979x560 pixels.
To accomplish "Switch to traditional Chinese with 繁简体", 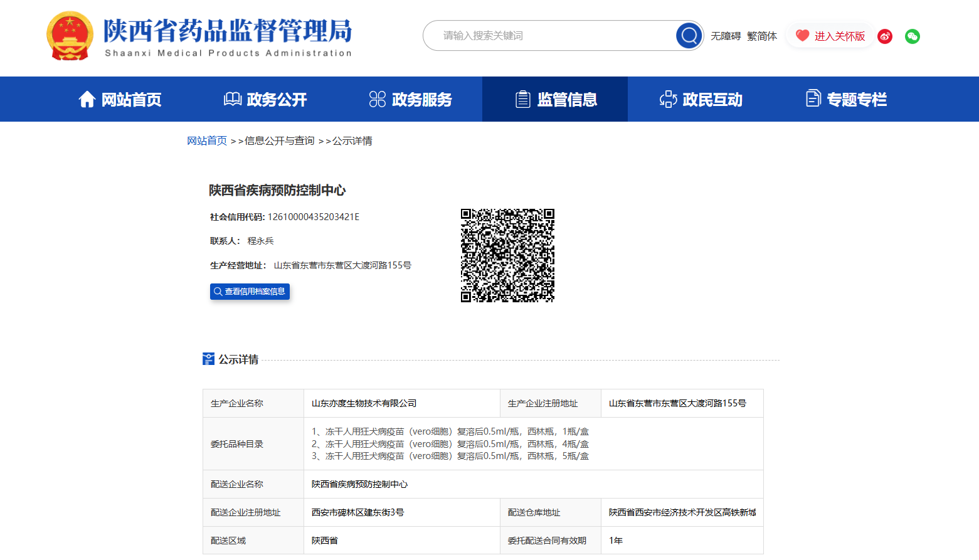I will [761, 36].
